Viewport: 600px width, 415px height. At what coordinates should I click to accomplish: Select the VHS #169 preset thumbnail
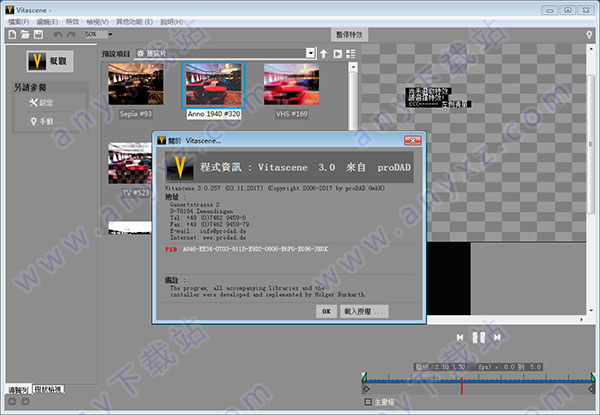pos(292,84)
